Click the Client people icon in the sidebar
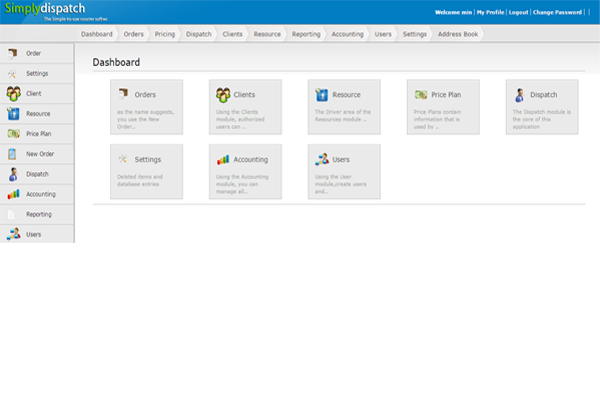 click(13, 93)
